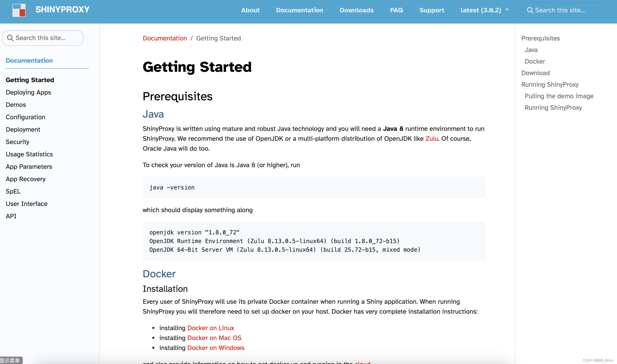Jump to top-level Running ShinyProxy TOC entry
The image size is (617, 364).
pos(550,84)
